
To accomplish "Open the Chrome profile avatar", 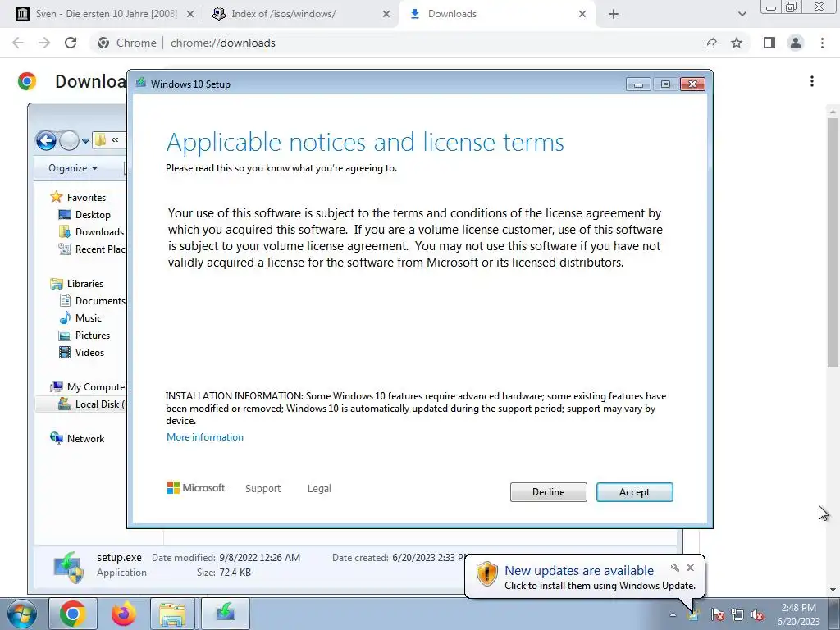I will (796, 43).
